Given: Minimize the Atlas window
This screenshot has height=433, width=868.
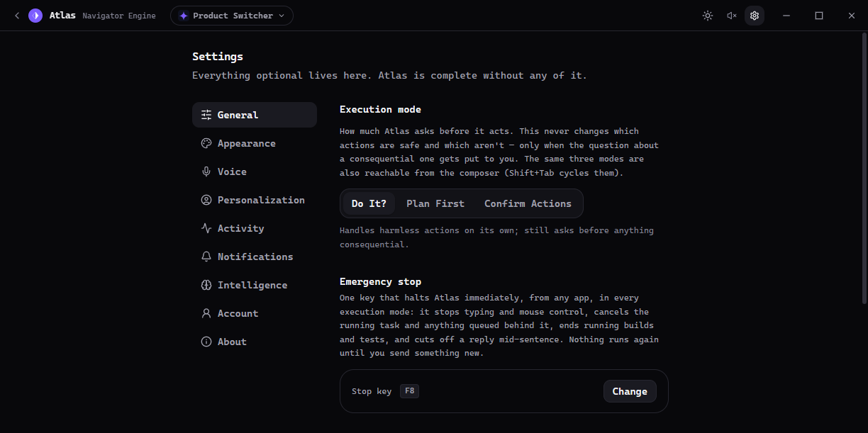Looking at the screenshot, I should point(786,16).
